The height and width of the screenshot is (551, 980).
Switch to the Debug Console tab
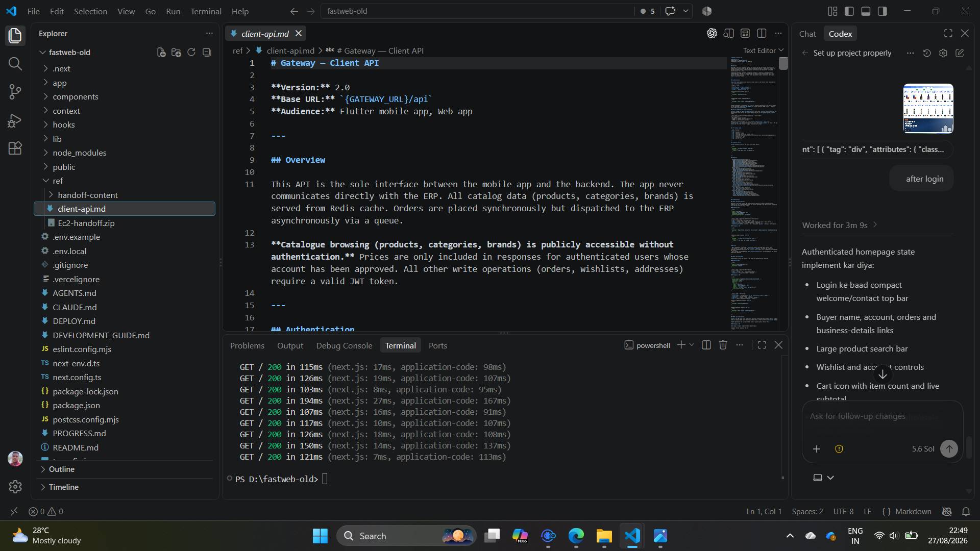344,345
